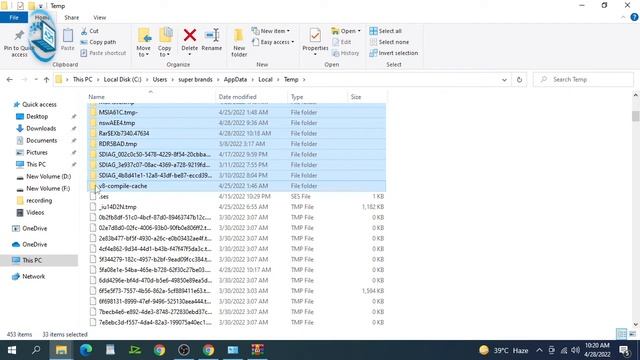Screen dimensions: 640x360
Task: Select the RDR5BAD.tmp folder
Action: point(236,144)
